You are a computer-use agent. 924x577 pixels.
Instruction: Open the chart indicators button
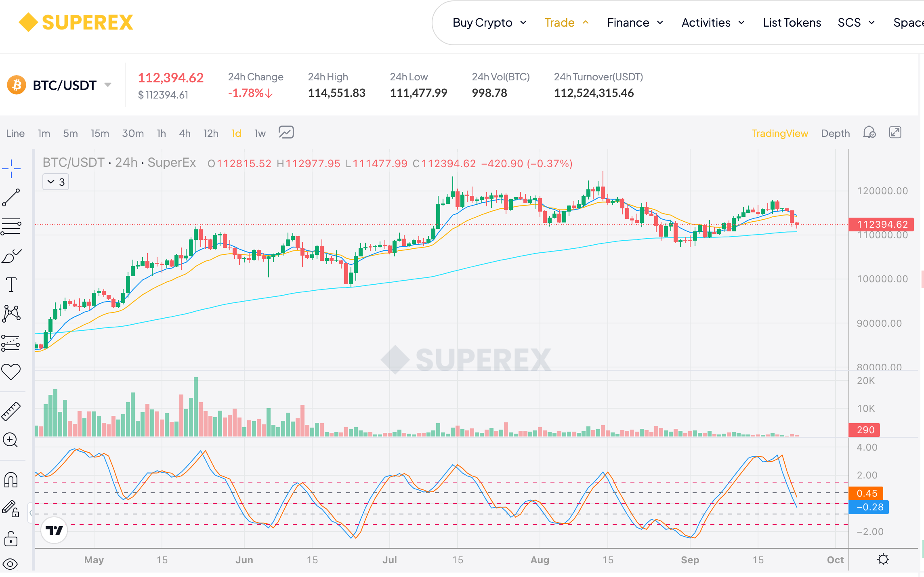pos(286,133)
